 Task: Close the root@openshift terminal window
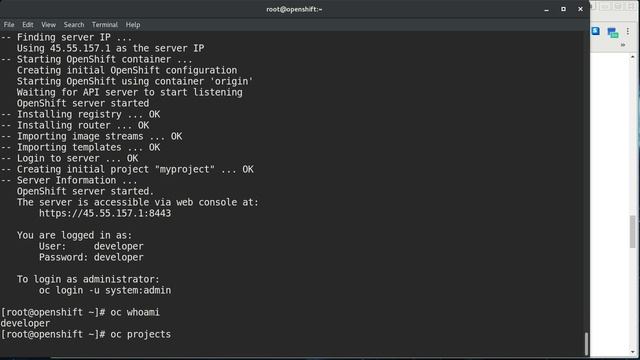coord(580,9)
